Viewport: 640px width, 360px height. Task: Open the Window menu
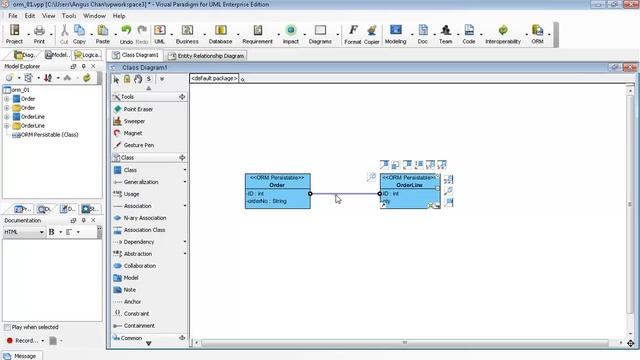coord(94,16)
